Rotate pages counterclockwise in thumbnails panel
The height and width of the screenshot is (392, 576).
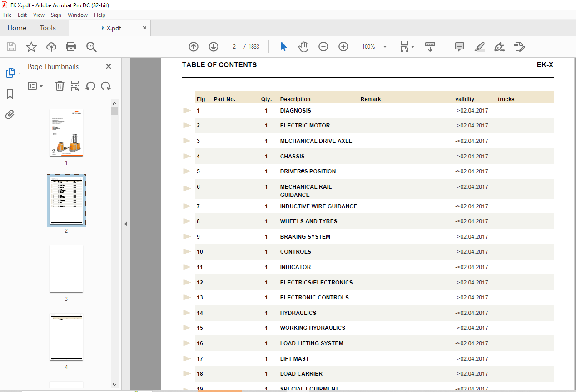(90, 86)
